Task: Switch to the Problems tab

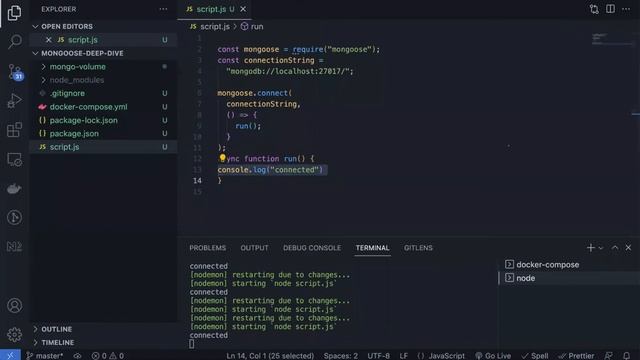Action: [207, 248]
